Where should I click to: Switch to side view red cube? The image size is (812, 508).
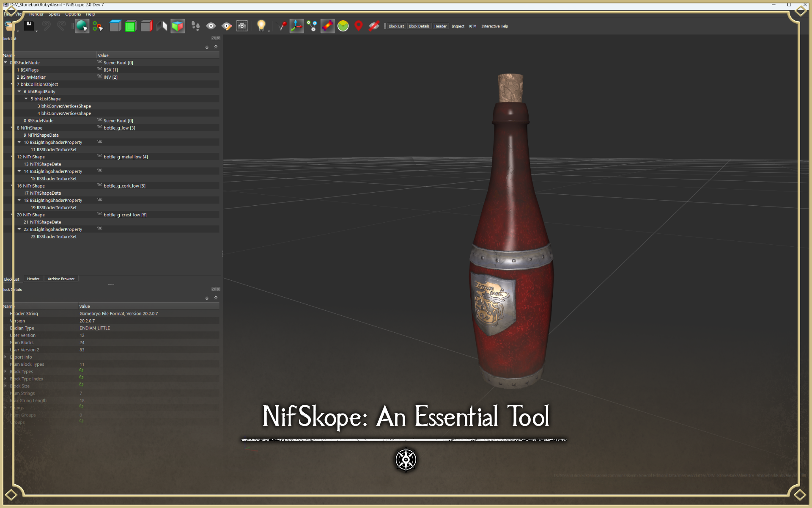tap(146, 26)
